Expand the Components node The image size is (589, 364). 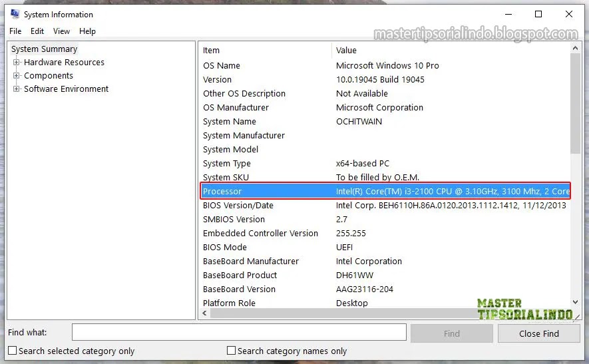click(16, 75)
